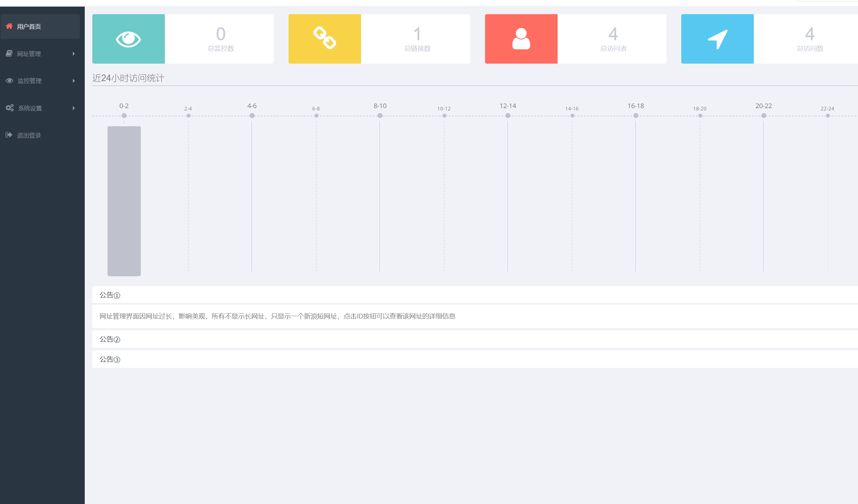Screen dimensions: 858x504
Task: Click the book icon beside 网址管理
Action: [x=9, y=53]
